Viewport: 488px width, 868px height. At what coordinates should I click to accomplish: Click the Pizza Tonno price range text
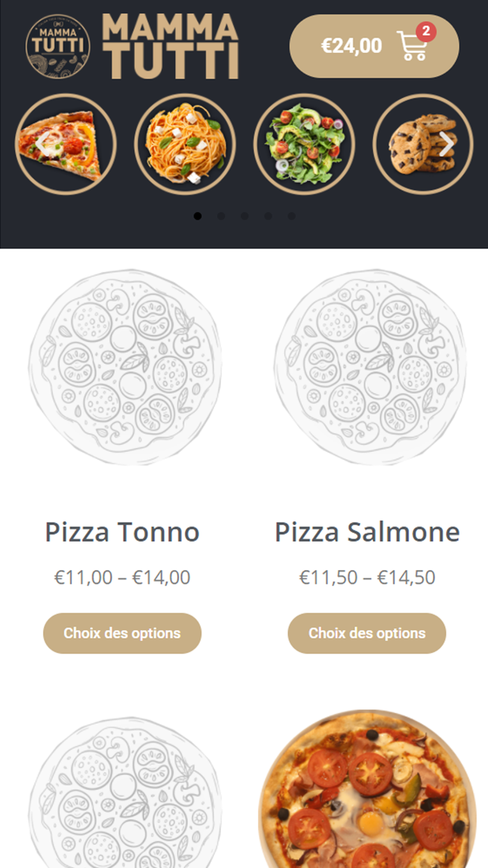(x=121, y=578)
